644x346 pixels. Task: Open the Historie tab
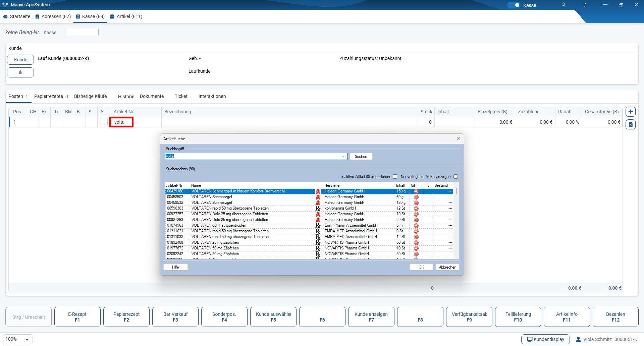[126, 97]
